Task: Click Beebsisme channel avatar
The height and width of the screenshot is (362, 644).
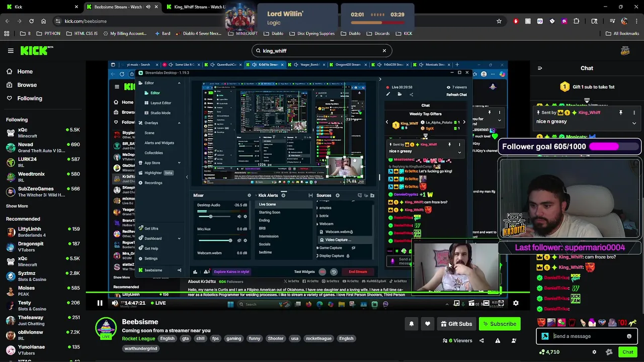Action: pos(106,328)
